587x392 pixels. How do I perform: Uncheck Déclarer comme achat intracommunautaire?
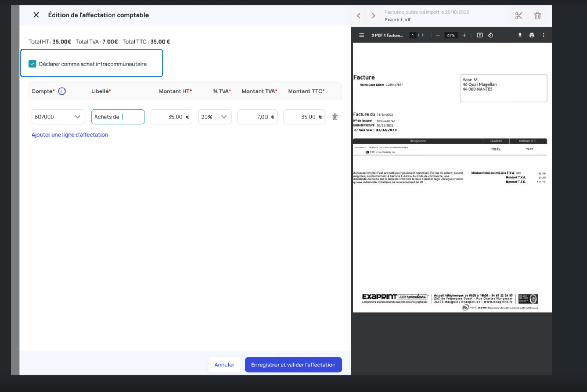32,64
